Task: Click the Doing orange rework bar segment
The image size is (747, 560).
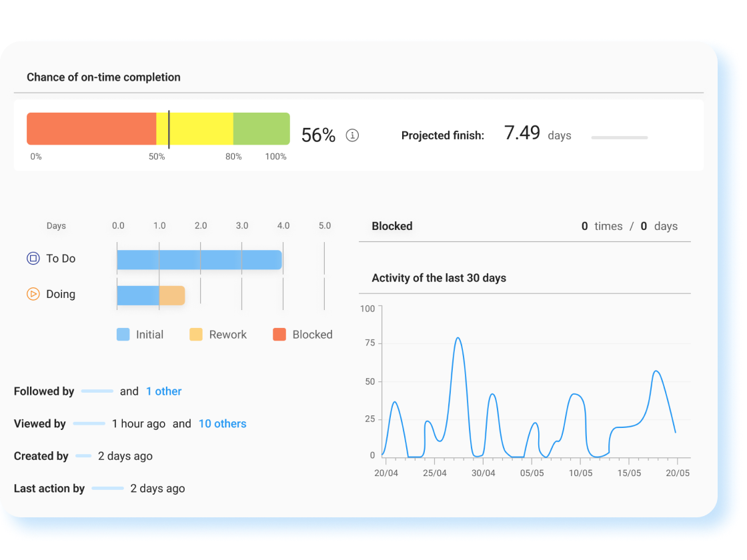Action: pyautogui.click(x=172, y=295)
